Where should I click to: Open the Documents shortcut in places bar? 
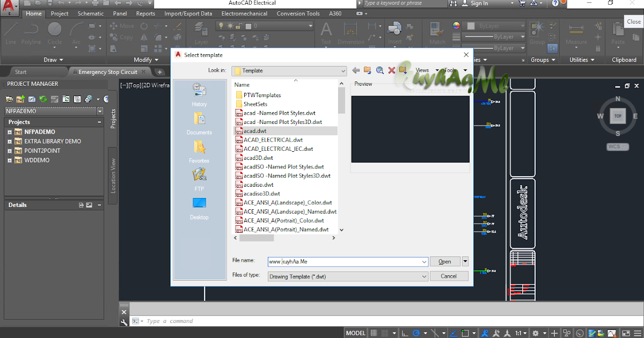pos(199,123)
